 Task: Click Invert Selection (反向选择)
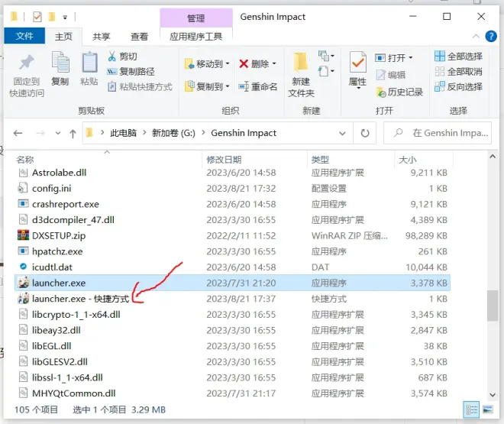pyautogui.click(x=458, y=86)
